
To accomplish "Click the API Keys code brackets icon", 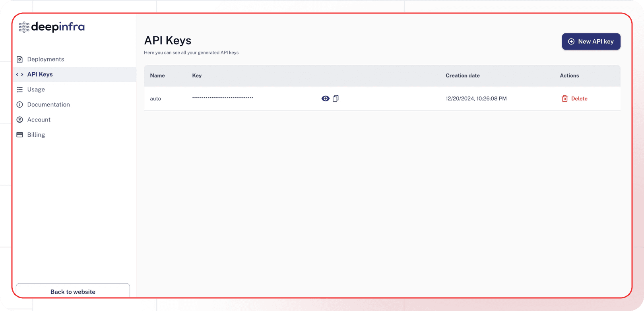I will tap(19, 74).
